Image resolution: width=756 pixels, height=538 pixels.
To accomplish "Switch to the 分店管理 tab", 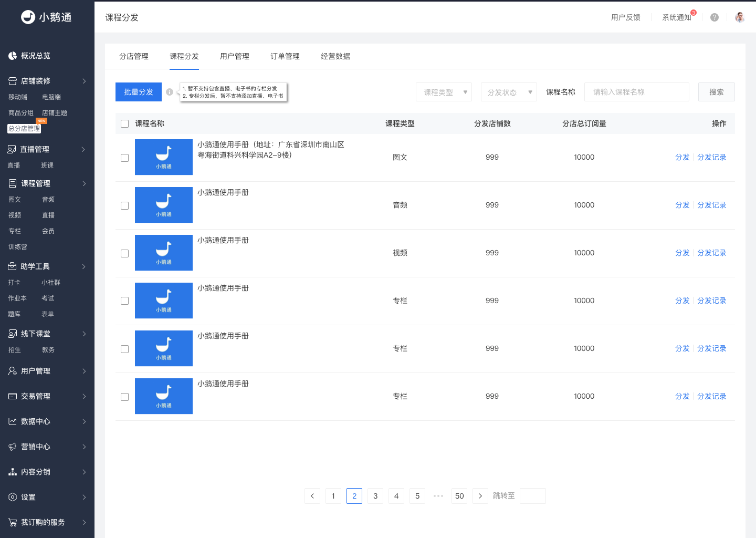I will coord(134,56).
